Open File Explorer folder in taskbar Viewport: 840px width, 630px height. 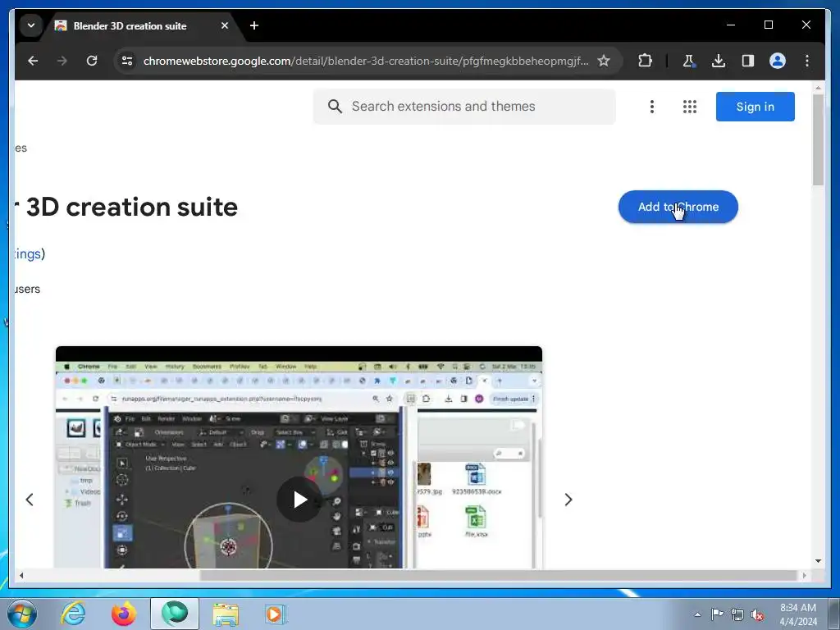point(226,614)
